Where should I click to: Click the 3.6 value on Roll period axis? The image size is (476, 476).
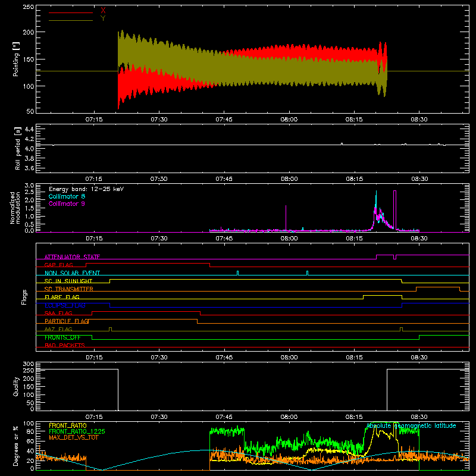coord(29,168)
